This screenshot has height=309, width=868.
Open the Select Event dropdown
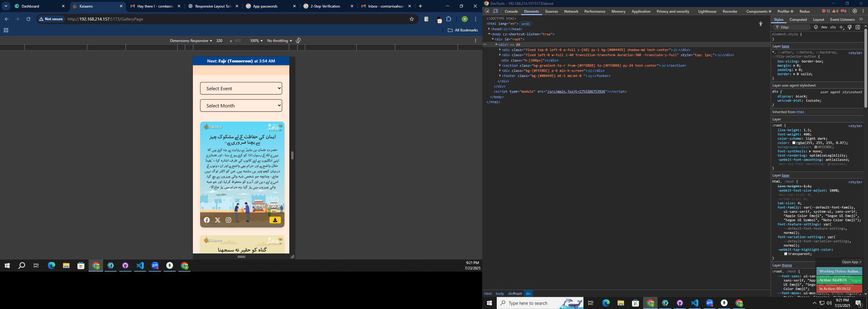[x=241, y=88]
